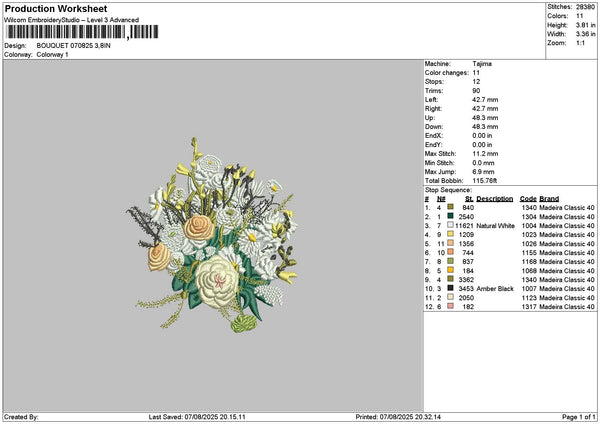Click the 'N#' column header
This screenshot has width=600, height=424.
[x=441, y=199]
